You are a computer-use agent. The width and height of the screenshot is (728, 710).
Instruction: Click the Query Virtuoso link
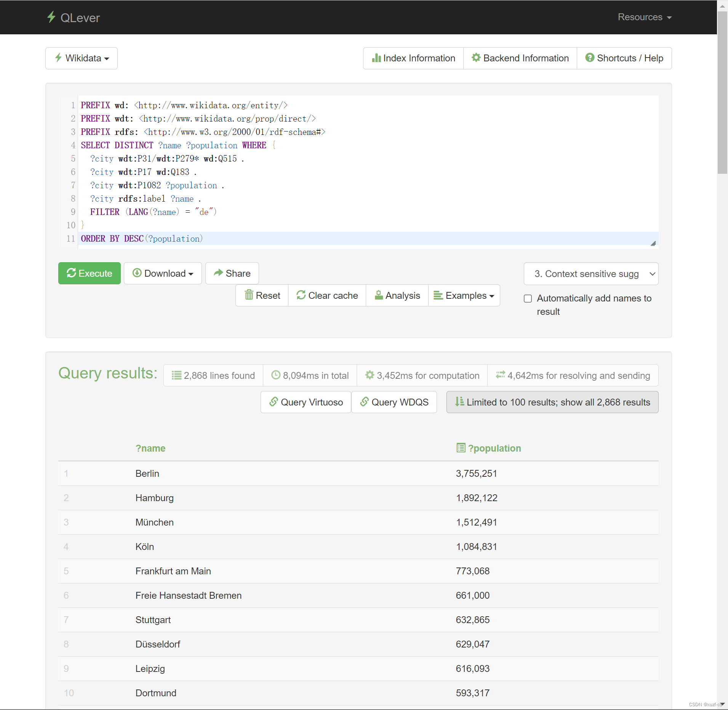tap(306, 402)
